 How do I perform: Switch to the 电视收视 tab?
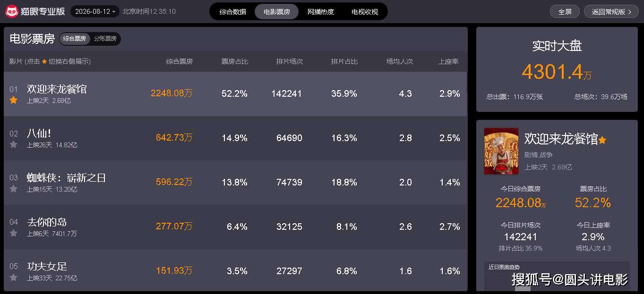365,12
